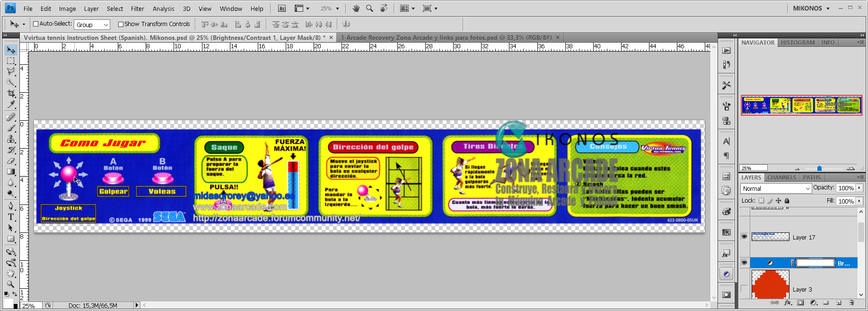Select the Brush tool
The height and width of the screenshot is (311, 868).
11,128
